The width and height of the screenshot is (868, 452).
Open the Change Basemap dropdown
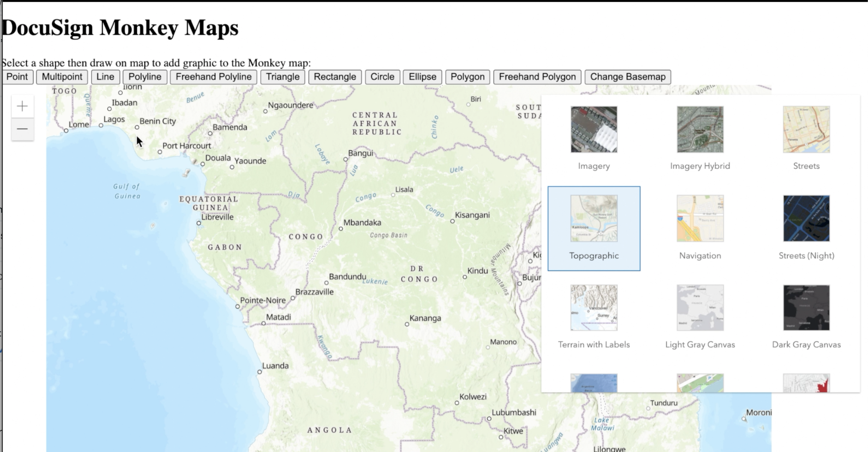coord(628,77)
